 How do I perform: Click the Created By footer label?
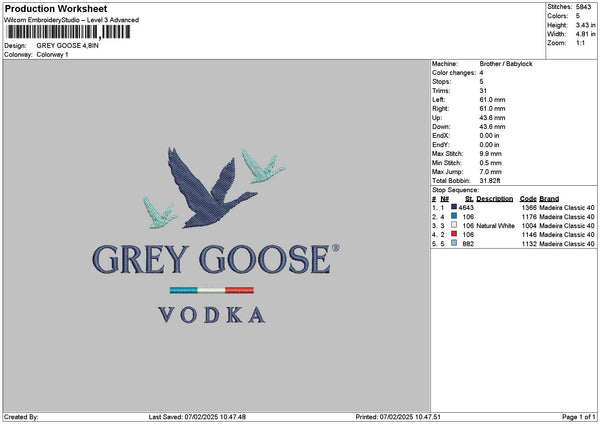click(x=21, y=417)
